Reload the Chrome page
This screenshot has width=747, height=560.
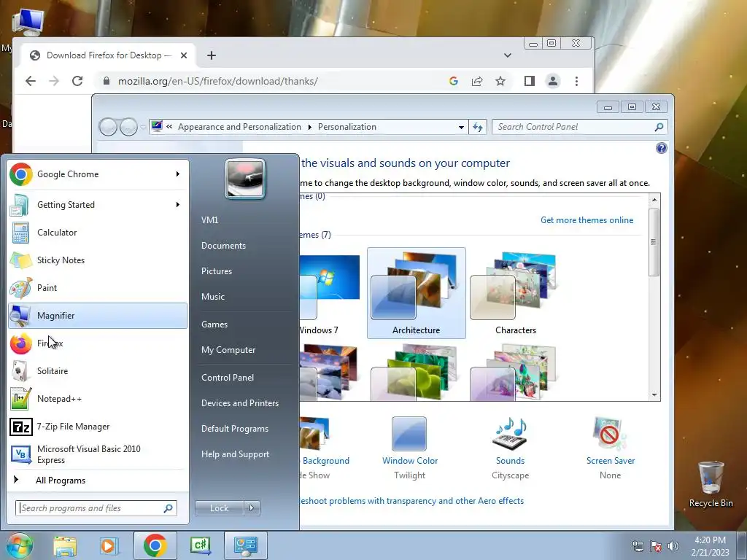point(77,81)
